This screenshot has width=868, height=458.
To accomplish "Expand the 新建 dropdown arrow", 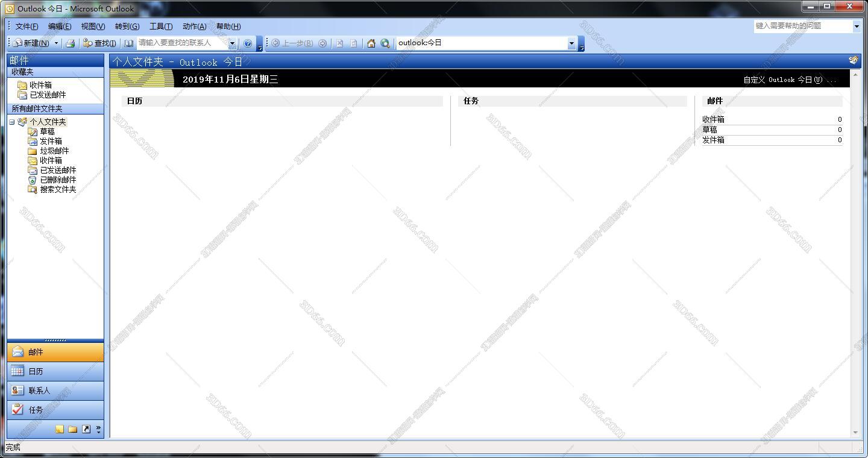I will pos(57,43).
